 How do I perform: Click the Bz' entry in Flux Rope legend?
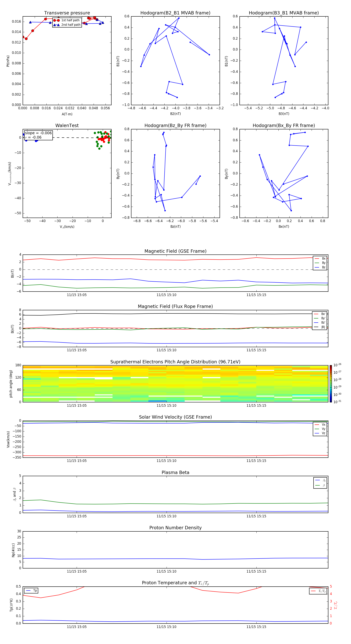pos(320,323)
